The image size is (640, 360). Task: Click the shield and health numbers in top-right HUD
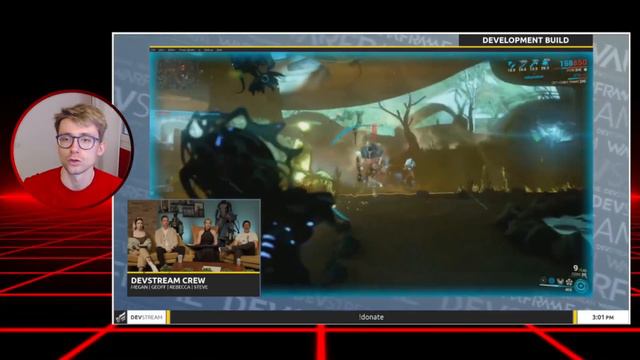pos(573,63)
